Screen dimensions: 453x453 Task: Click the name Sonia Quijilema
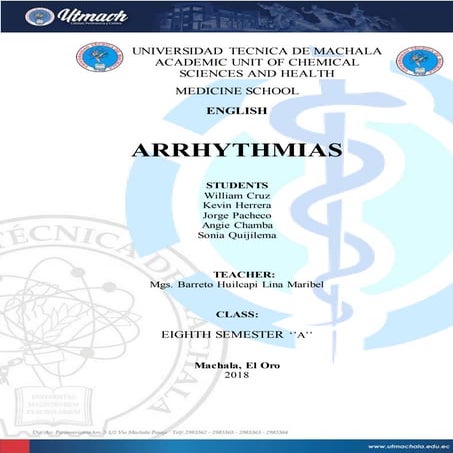(x=237, y=235)
